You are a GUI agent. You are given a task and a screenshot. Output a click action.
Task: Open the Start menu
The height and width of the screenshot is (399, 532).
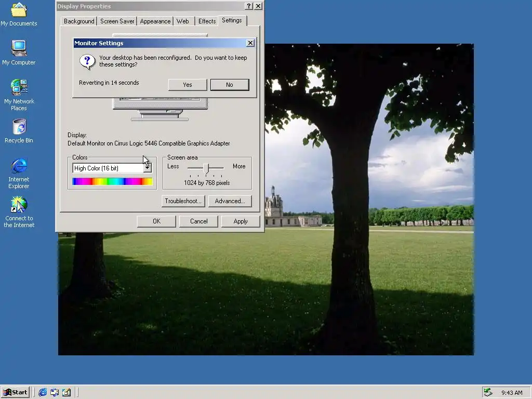click(x=15, y=392)
